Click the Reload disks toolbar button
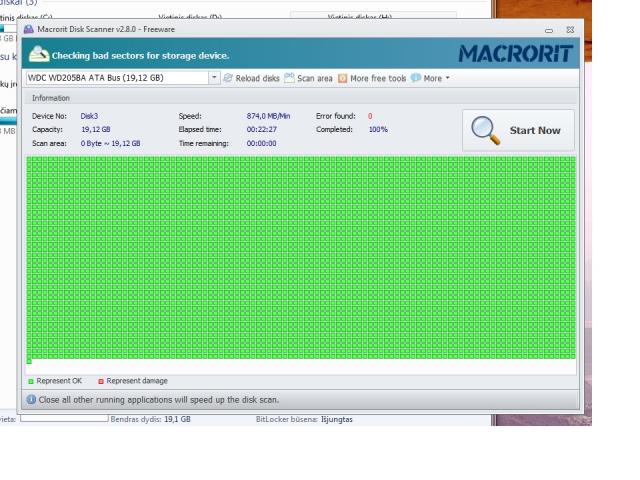This screenshot has height=480, width=640. click(x=252, y=78)
